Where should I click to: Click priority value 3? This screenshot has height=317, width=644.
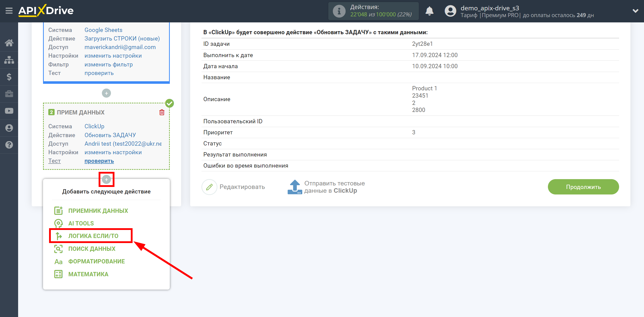pyautogui.click(x=414, y=132)
